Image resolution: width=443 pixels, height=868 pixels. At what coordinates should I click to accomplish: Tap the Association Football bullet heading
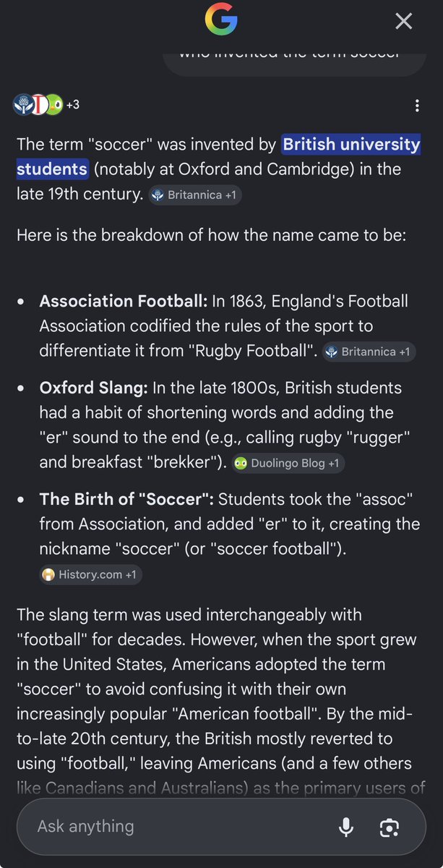pyautogui.click(x=123, y=301)
